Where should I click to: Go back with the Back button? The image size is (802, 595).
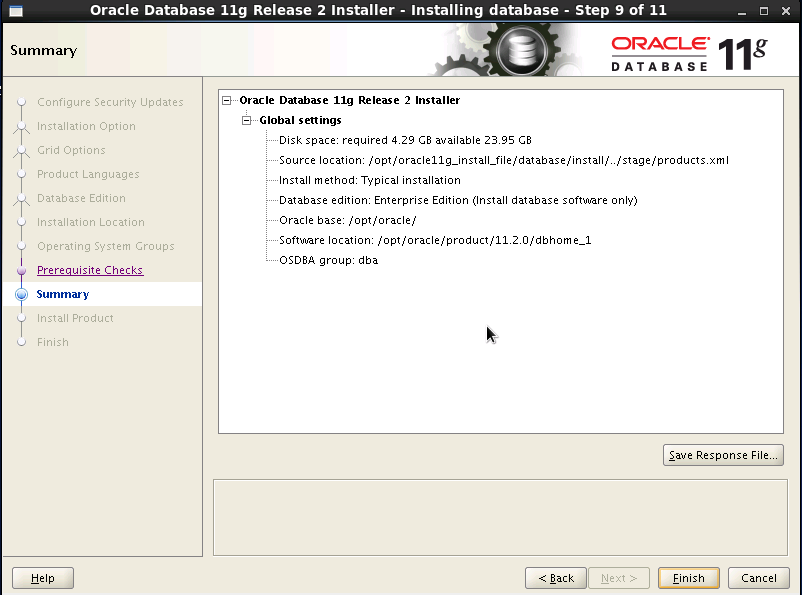tap(556, 578)
